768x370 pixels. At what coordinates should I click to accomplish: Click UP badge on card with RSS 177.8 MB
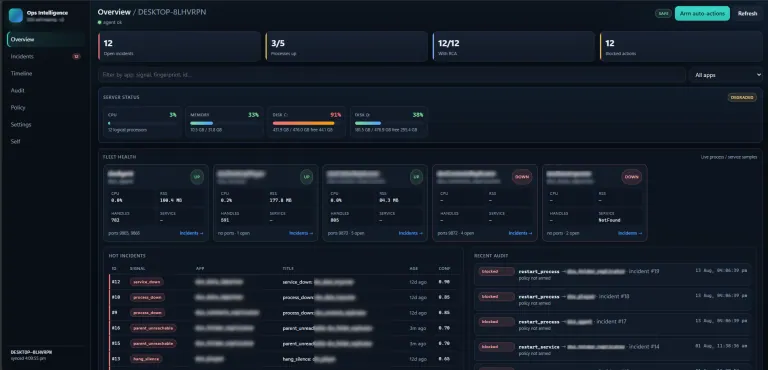click(x=307, y=177)
